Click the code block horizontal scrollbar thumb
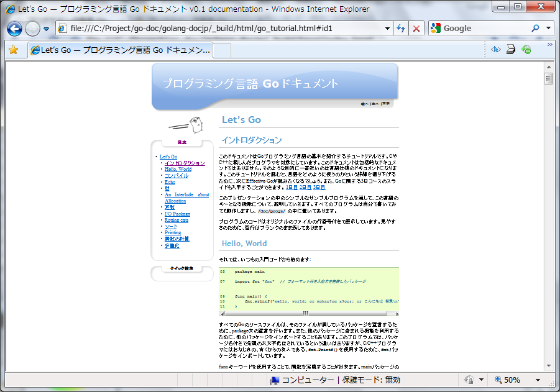This screenshot has width=560, height=392. [x=306, y=314]
